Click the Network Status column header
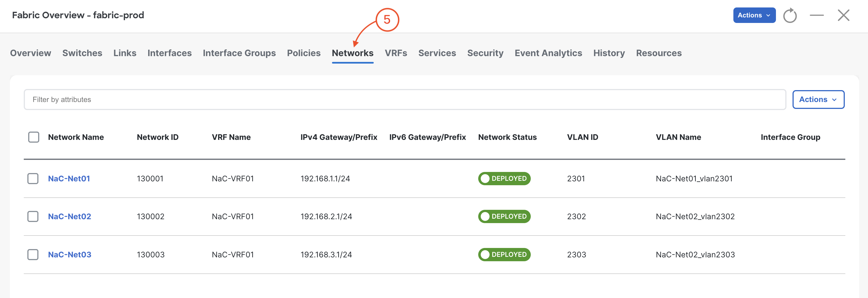868x298 pixels. point(508,137)
